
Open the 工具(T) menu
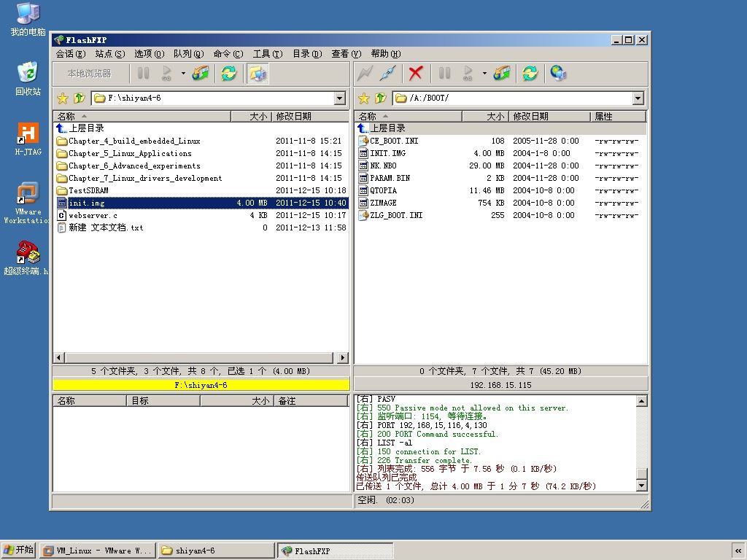268,54
